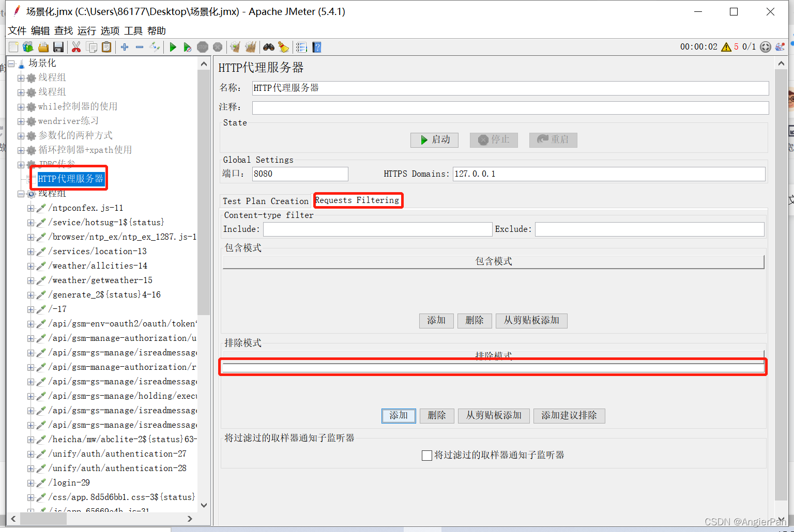Open the 帮助 menu
This screenshot has height=532, width=794.
157,31
